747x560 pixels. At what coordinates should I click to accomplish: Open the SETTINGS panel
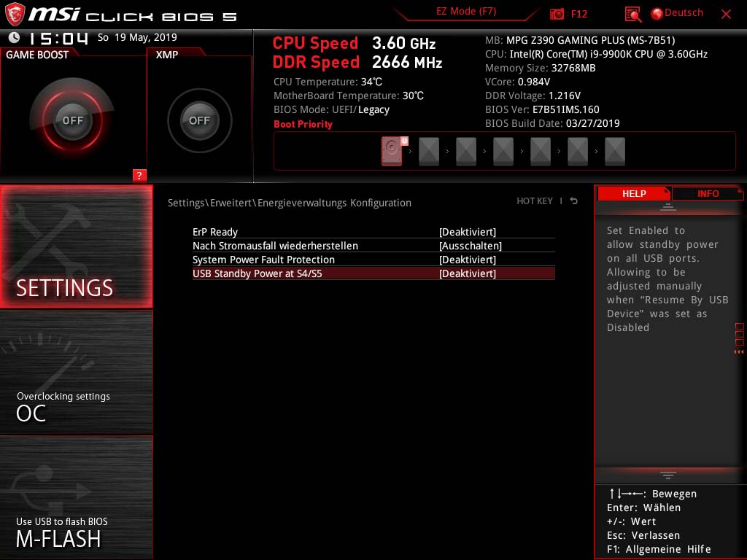click(76, 246)
